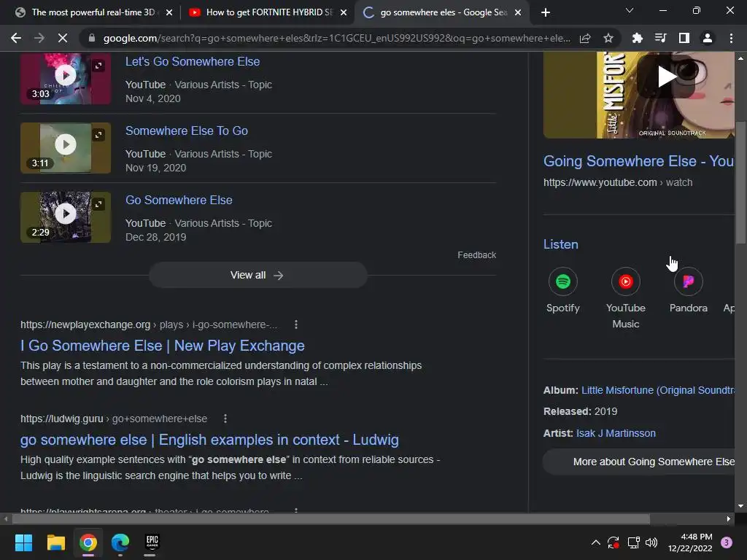Open Epic Games Launcher from taskbar
This screenshot has width=747, height=560.
coord(152,542)
